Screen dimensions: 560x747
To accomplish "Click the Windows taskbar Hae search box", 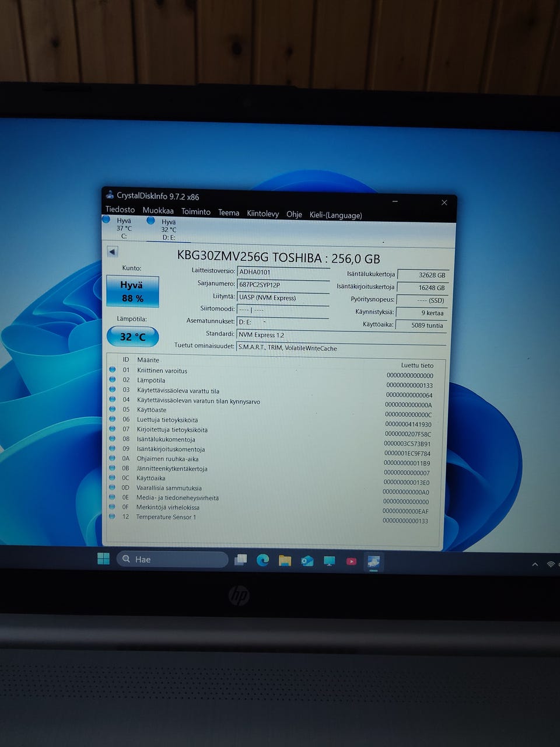I will pyautogui.click(x=172, y=559).
